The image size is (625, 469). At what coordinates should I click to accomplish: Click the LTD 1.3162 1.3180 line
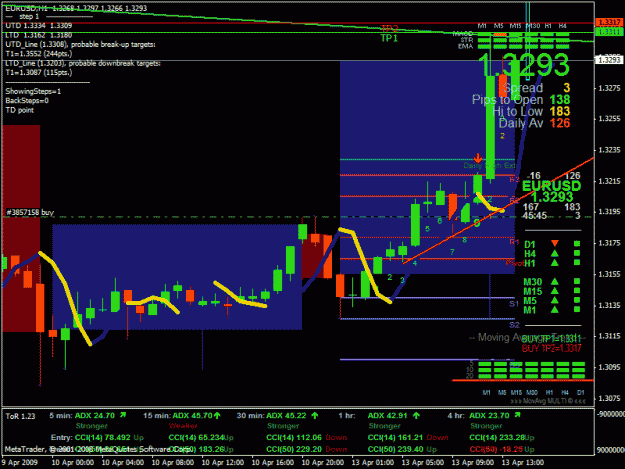[x=39, y=35]
